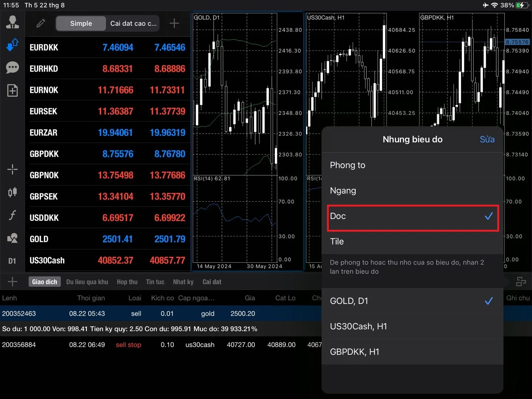
Task: Tap the RSI(14) 62.81 indicator label
Action: click(x=212, y=178)
